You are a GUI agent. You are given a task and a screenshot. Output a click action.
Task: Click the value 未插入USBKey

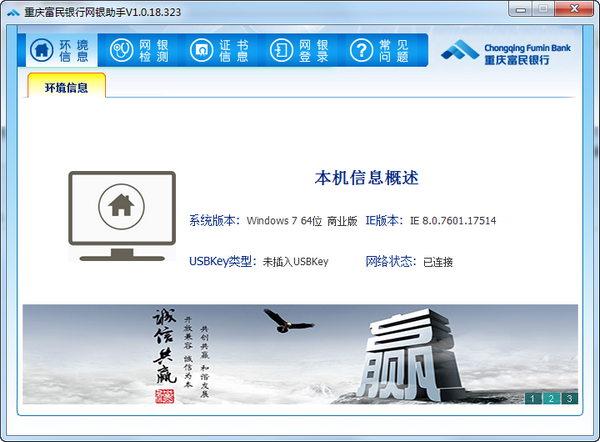pos(296,262)
